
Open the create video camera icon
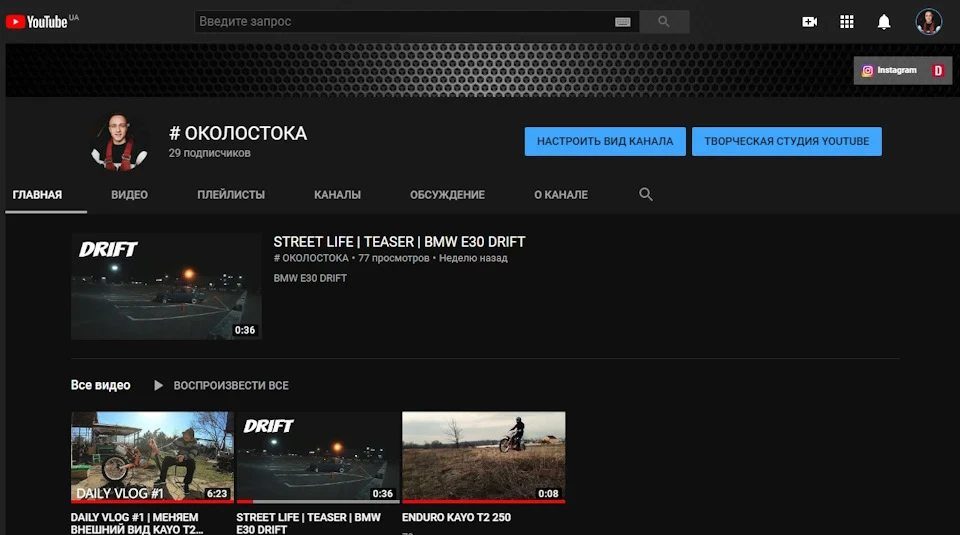pyautogui.click(x=809, y=22)
